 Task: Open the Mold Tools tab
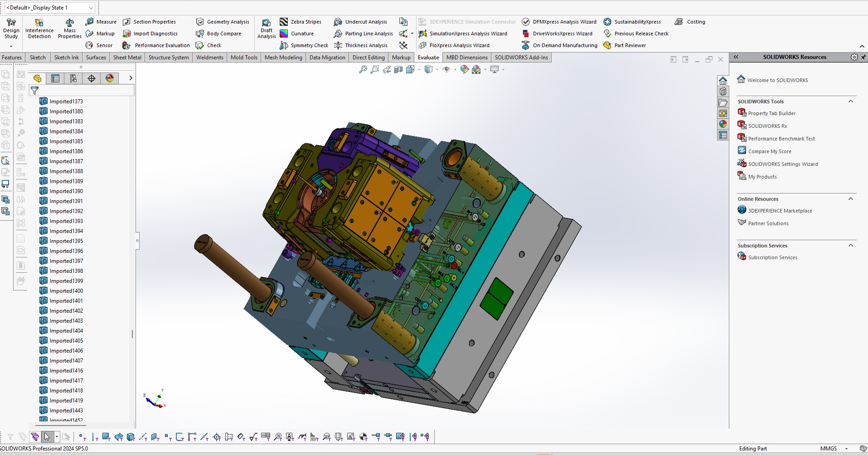[244, 58]
